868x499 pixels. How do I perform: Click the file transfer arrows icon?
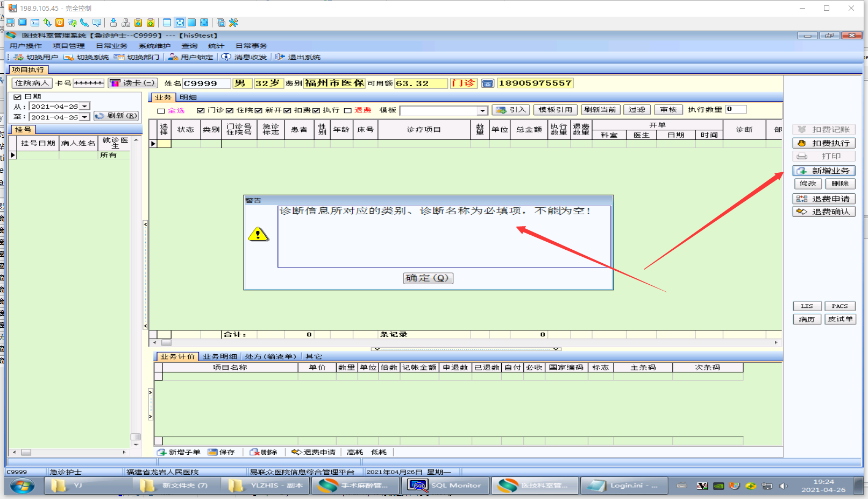click(47, 23)
